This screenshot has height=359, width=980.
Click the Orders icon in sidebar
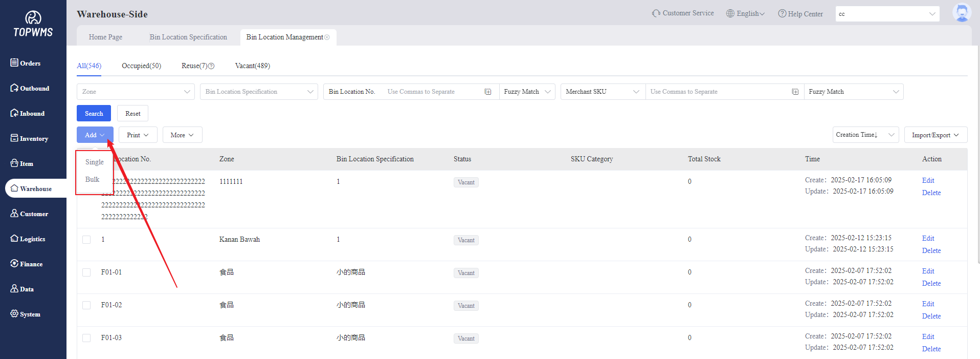[x=14, y=62]
